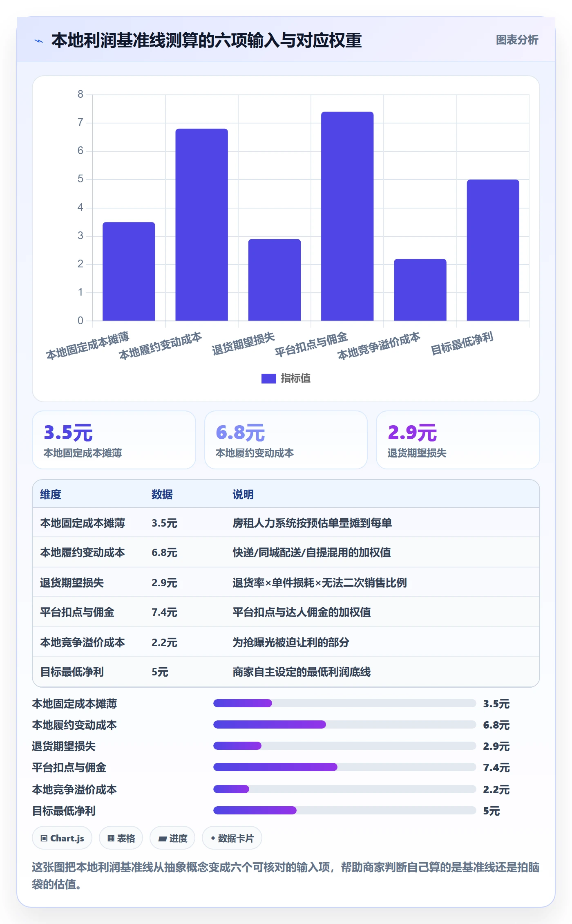
Task: Click the grid icon in 表格 tag
Action: click(x=111, y=839)
